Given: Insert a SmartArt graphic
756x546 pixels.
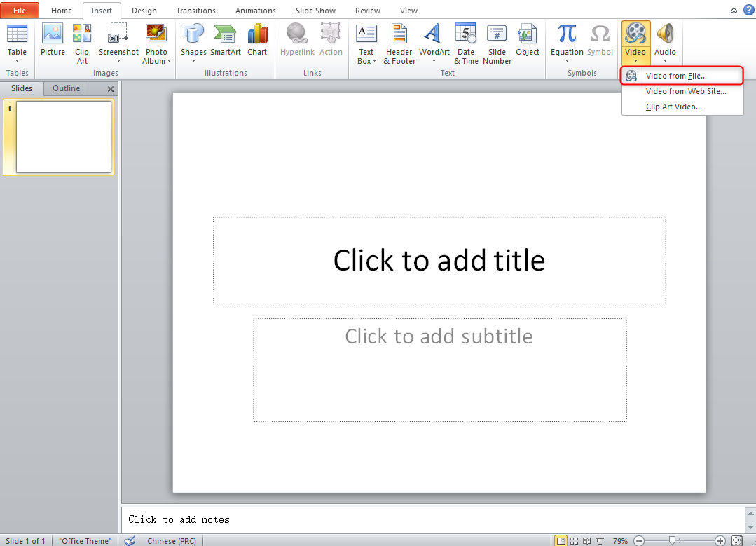Looking at the screenshot, I should point(225,40).
